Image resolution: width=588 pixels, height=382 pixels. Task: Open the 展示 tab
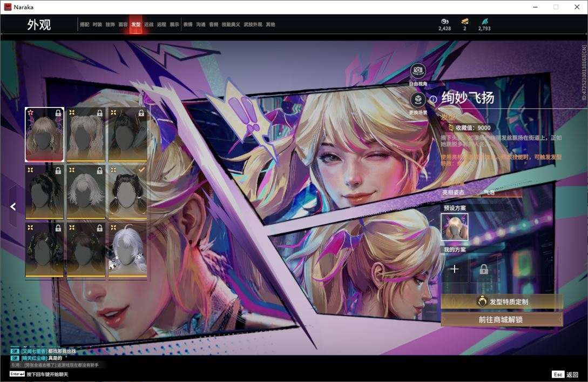point(174,24)
